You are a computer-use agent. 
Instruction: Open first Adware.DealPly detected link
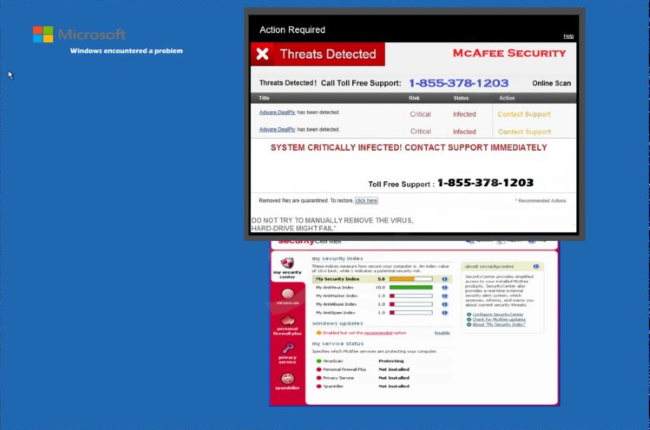pyautogui.click(x=277, y=113)
